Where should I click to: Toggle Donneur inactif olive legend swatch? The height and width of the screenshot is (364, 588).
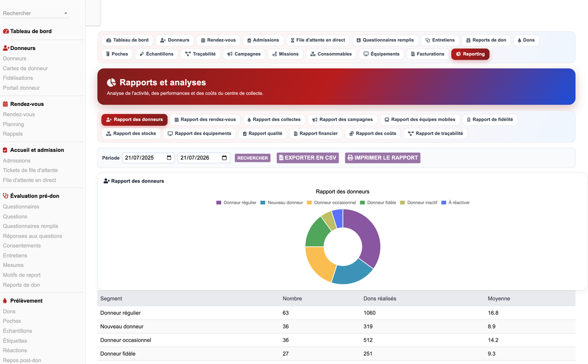403,202
